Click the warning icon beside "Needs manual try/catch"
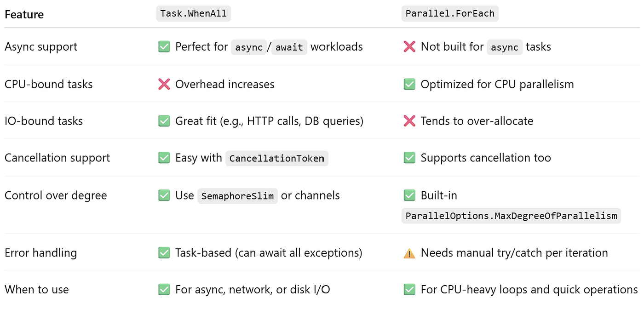Viewport: 644px width, 315px height. pos(409,253)
